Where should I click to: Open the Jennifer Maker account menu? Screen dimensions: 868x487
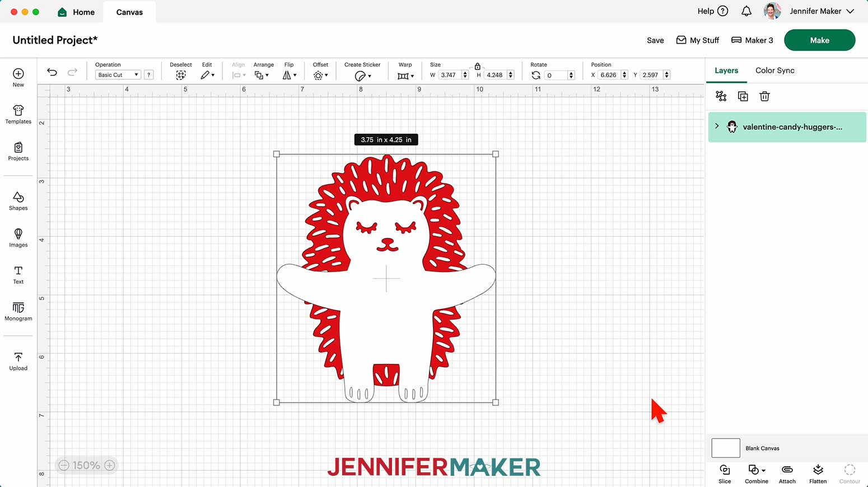coord(822,11)
